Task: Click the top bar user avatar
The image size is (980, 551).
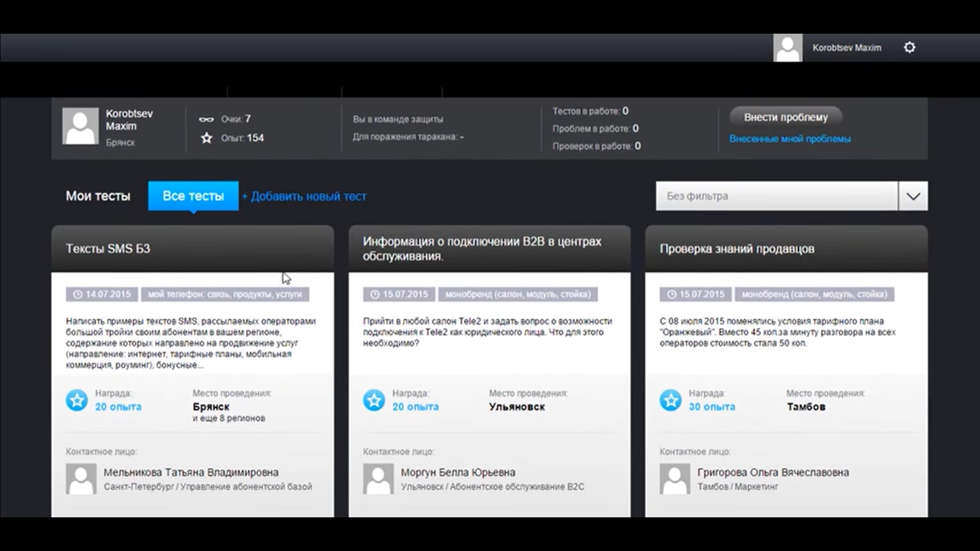Action: coord(788,48)
